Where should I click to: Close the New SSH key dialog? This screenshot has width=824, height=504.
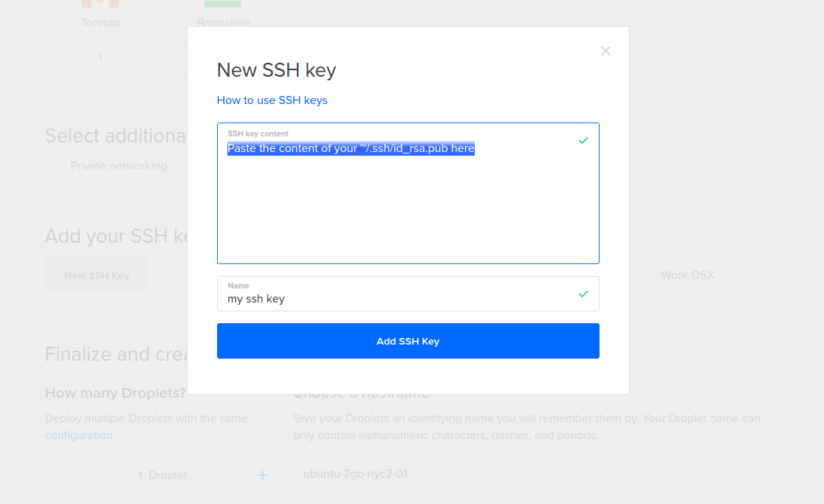605,50
